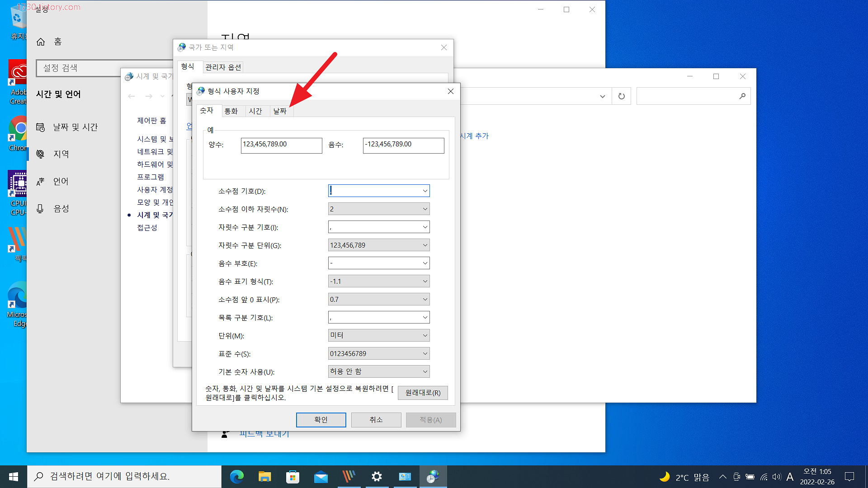This screenshot has height=488, width=868.
Task: Open Microsoft Store from the taskbar
Action: (293, 477)
